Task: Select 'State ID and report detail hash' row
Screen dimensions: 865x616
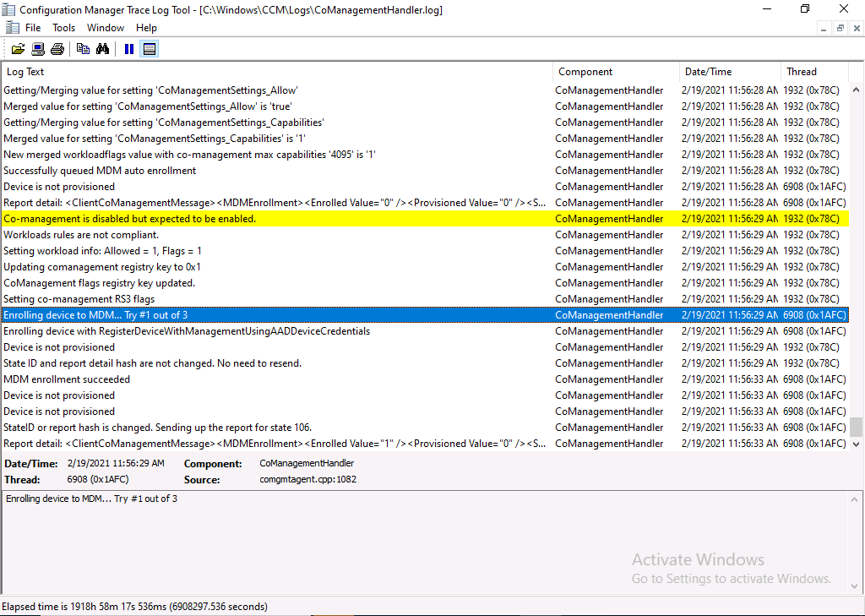Action: 425,363
